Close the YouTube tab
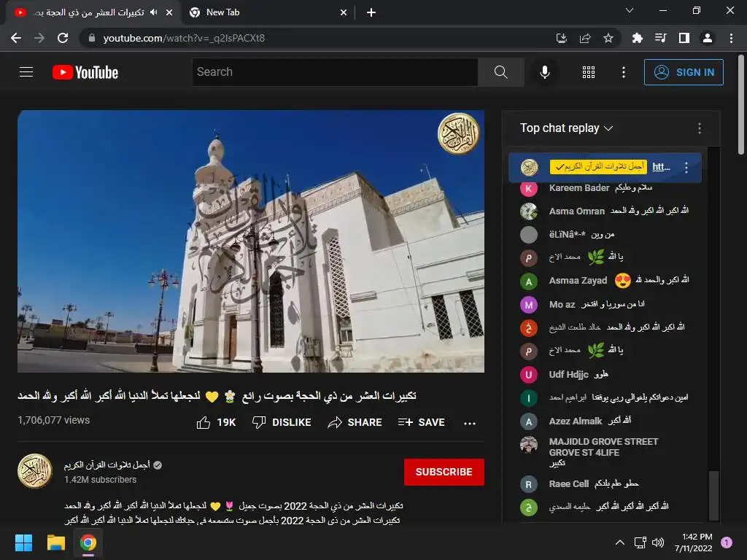The width and height of the screenshot is (747, 560). click(169, 13)
